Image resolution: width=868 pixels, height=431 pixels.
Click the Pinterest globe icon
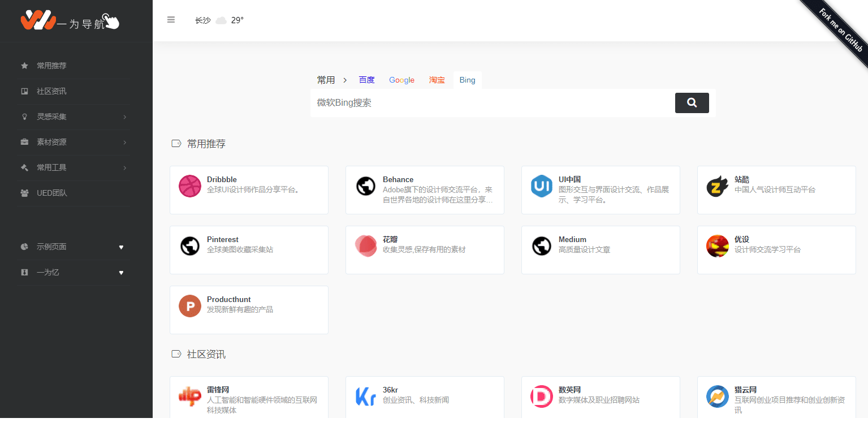(190, 246)
